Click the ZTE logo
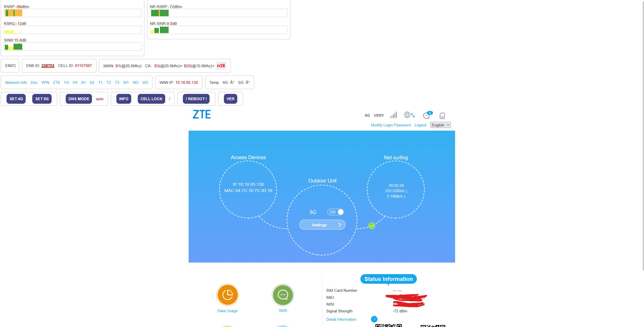Screen dimensions: 644x327 coord(202,115)
